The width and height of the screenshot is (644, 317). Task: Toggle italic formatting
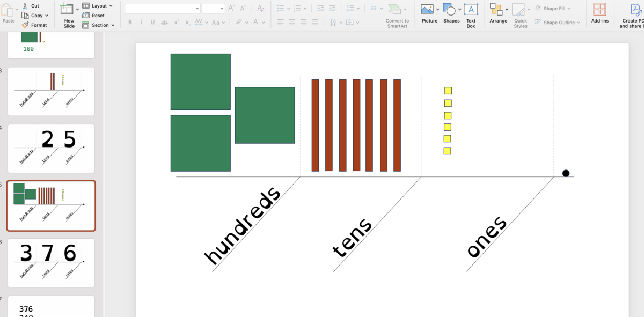tap(141, 22)
